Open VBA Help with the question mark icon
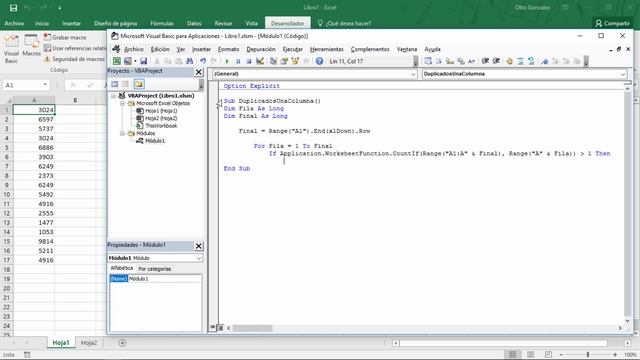This screenshot has height=360, width=640. [319, 61]
